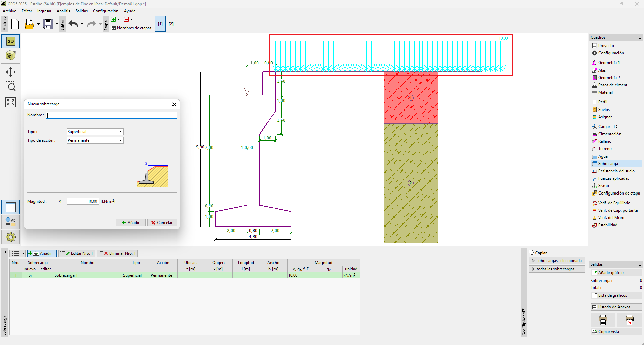Image resolution: width=644 pixels, height=345 pixels.
Task: Open the Salidas menu
Action: (82, 11)
